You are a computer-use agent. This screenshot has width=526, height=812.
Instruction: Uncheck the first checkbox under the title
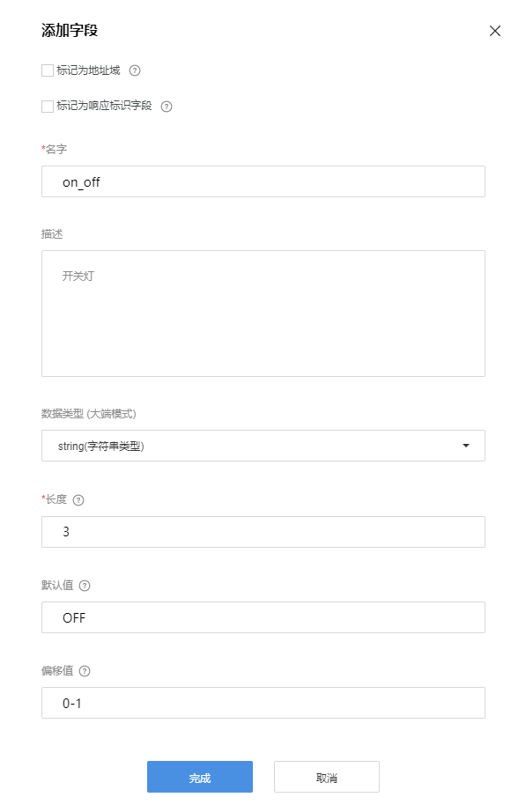(x=47, y=70)
